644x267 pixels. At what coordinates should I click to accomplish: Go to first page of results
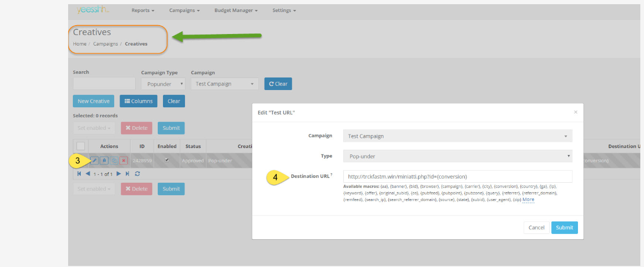click(x=79, y=174)
